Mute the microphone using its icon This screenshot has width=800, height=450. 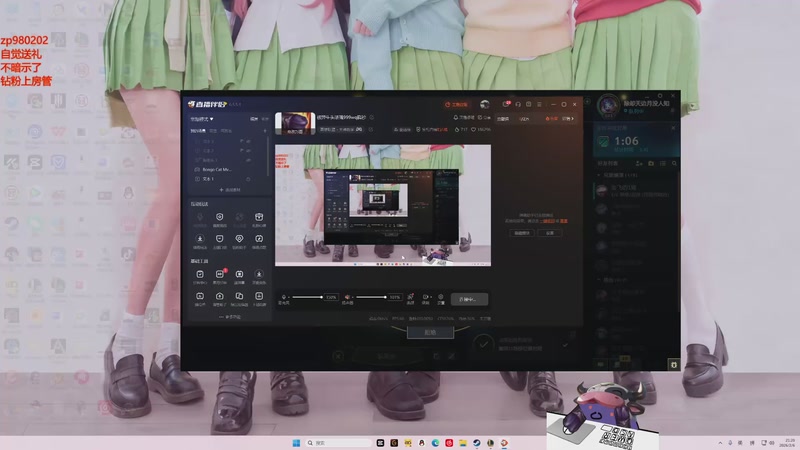(x=284, y=297)
